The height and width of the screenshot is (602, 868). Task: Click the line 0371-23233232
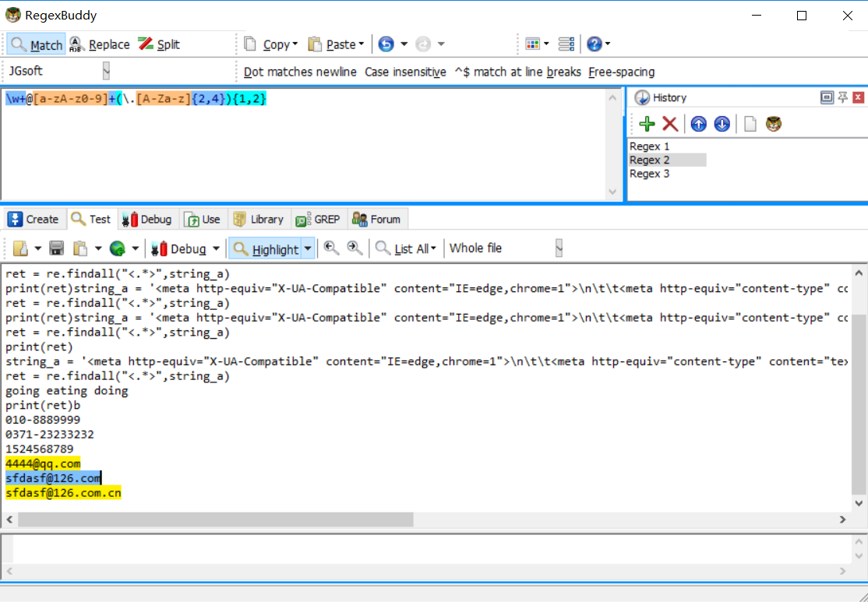point(50,435)
